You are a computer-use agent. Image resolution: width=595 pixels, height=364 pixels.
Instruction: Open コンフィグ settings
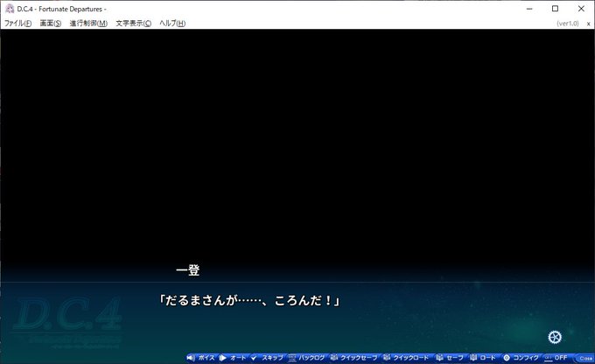coord(521,358)
